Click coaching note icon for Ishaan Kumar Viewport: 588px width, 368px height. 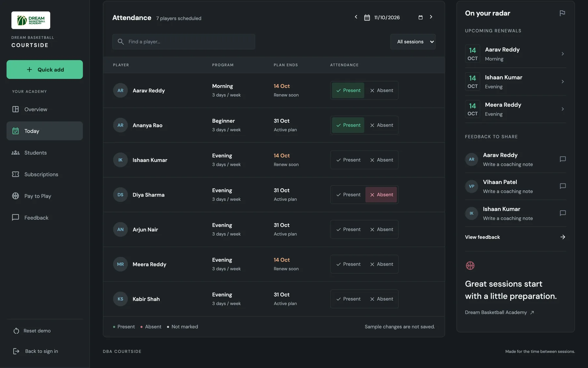coord(563,213)
